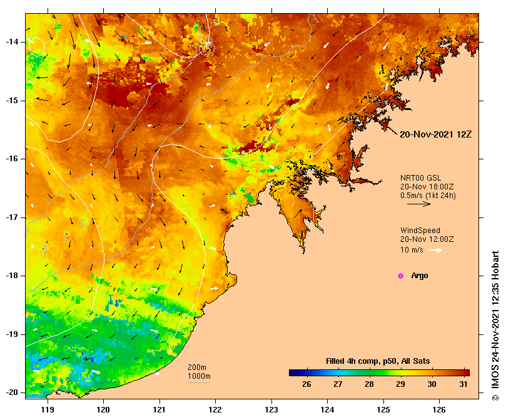This screenshot has width=506, height=420.
Task: Click the latitude axis label -17
Action: (13, 217)
